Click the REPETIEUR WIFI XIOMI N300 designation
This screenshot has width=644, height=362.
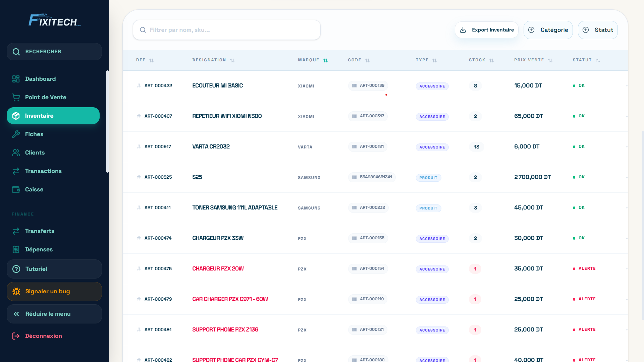pos(227,116)
